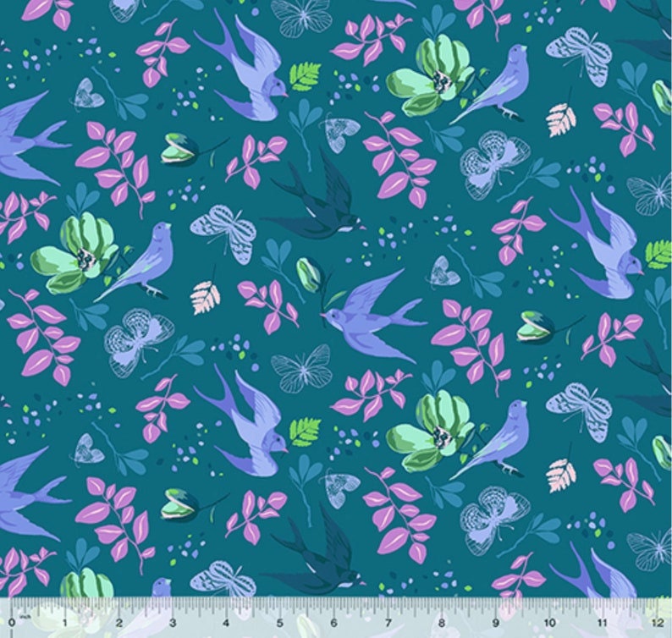Viewport: 672px width, 638px height.
Task: Click the outlined butterfly at the top center
Action: pos(301,17)
